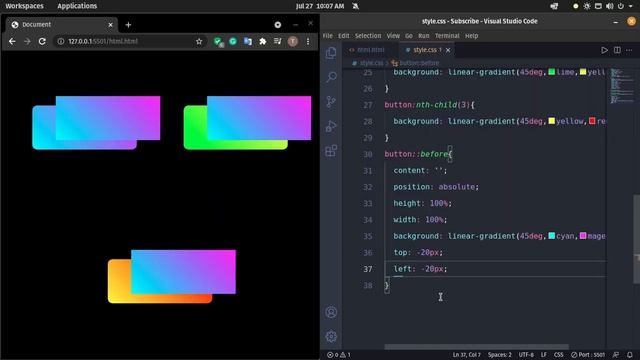
Task: Go back in the Chrome browser
Action: point(12,41)
